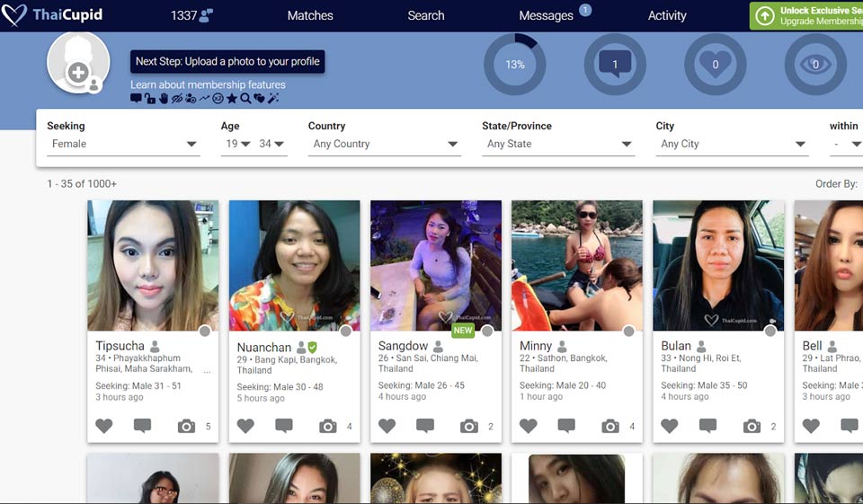Click Learn about membership features link
The width and height of the screenshot is (863, 504).
(208, 85)
